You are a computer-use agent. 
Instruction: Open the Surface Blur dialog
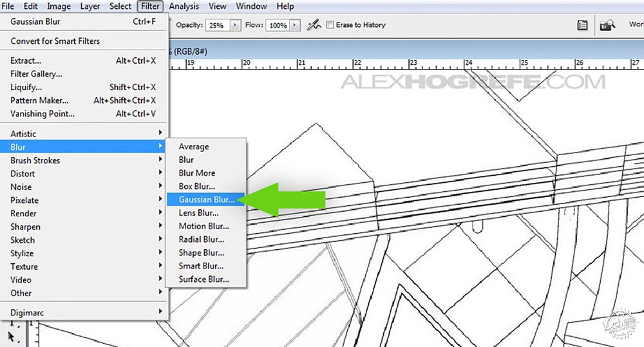[x=206, y=279]
